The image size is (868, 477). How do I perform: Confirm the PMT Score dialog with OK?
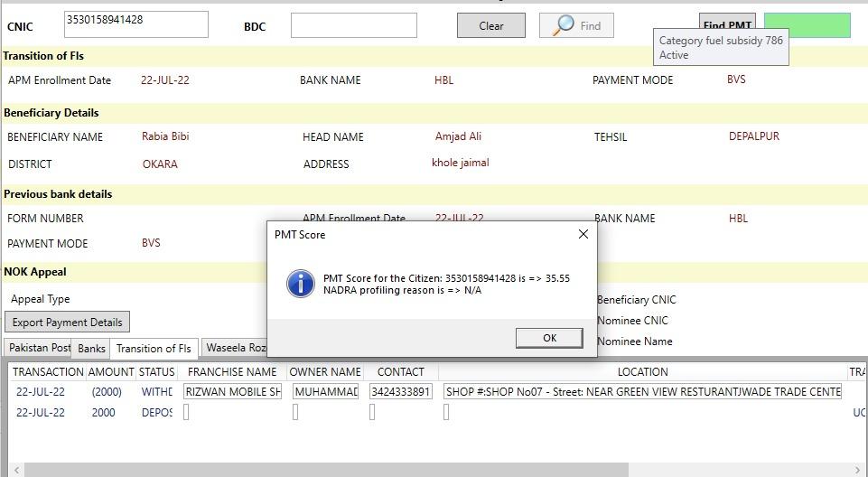[549, 338]
